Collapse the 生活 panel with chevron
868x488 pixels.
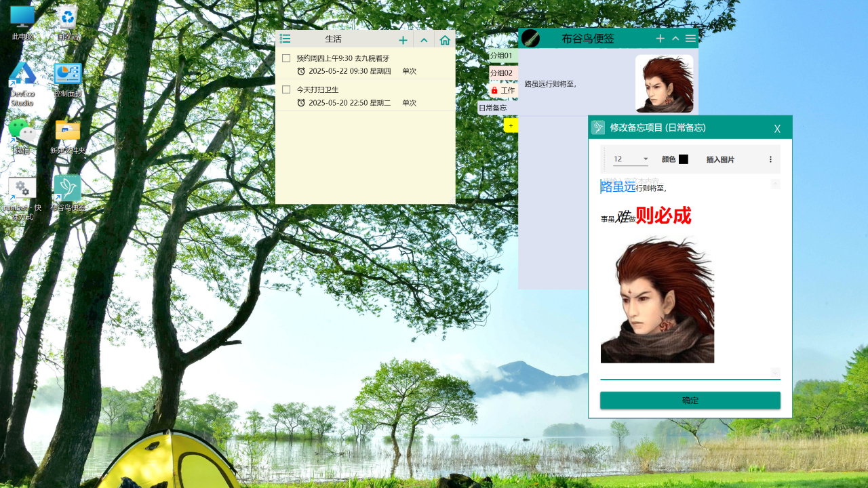(424, 40)
